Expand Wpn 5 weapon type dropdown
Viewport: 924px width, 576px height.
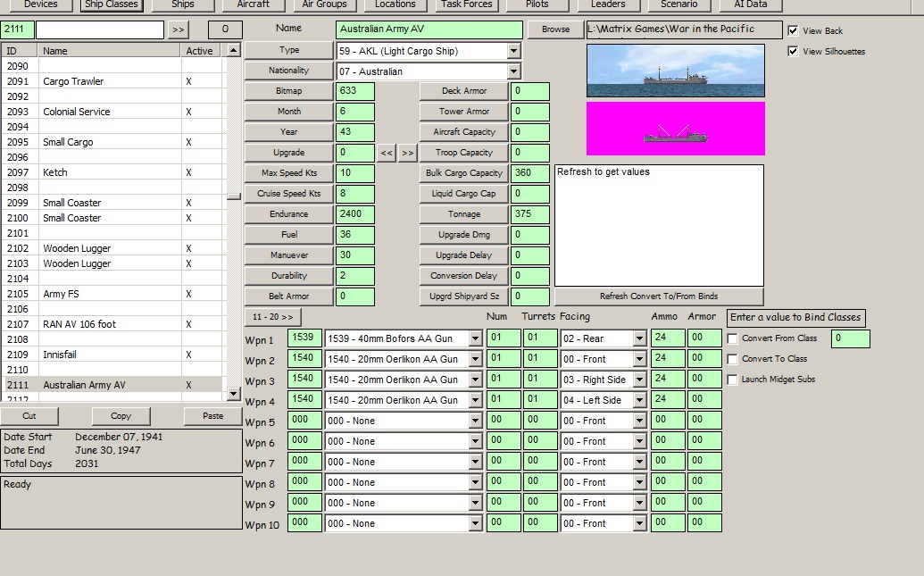(x=476, y=421)
